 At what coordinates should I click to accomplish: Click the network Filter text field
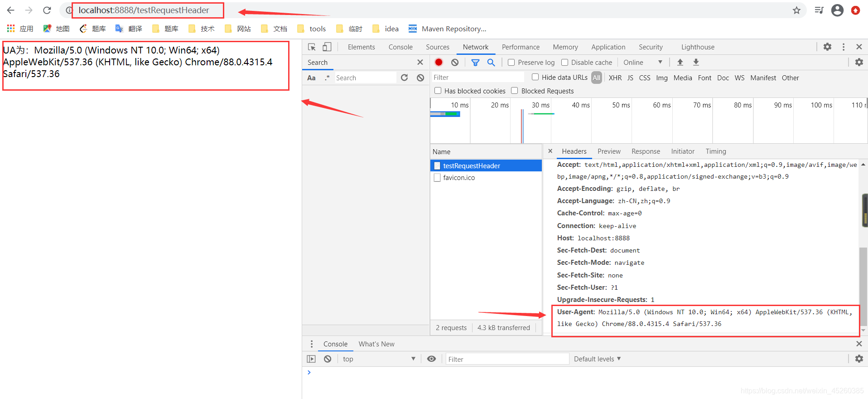click(477, 77)
